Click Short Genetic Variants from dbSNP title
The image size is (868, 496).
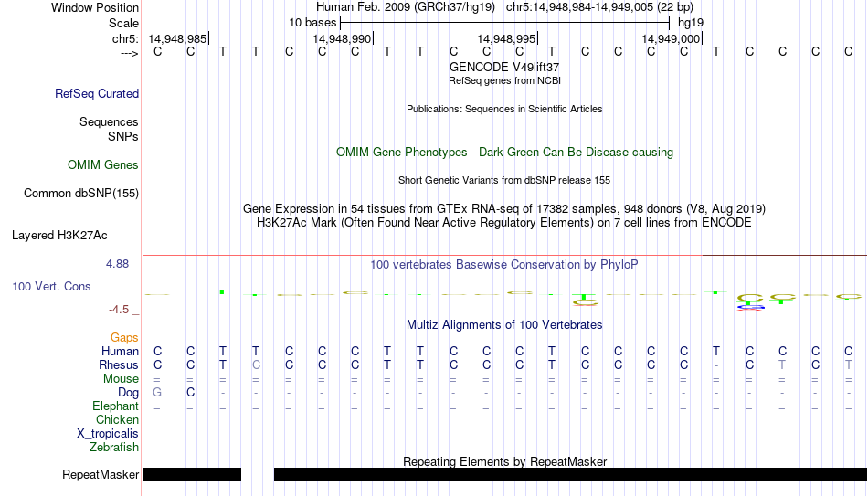pos(504,181)
